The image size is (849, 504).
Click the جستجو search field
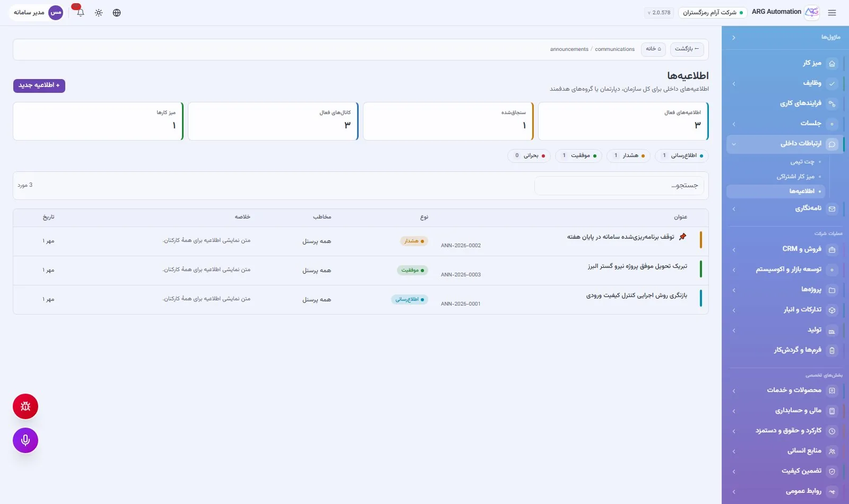619,186
